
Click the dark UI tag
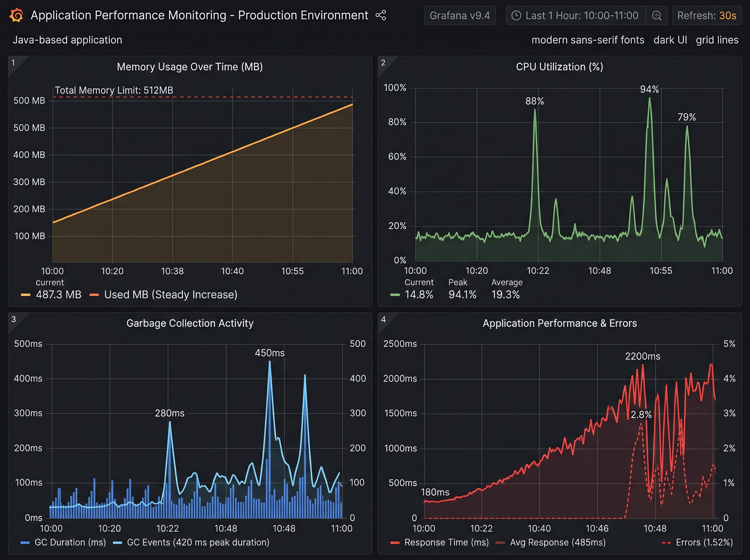(x=670, y=40)
